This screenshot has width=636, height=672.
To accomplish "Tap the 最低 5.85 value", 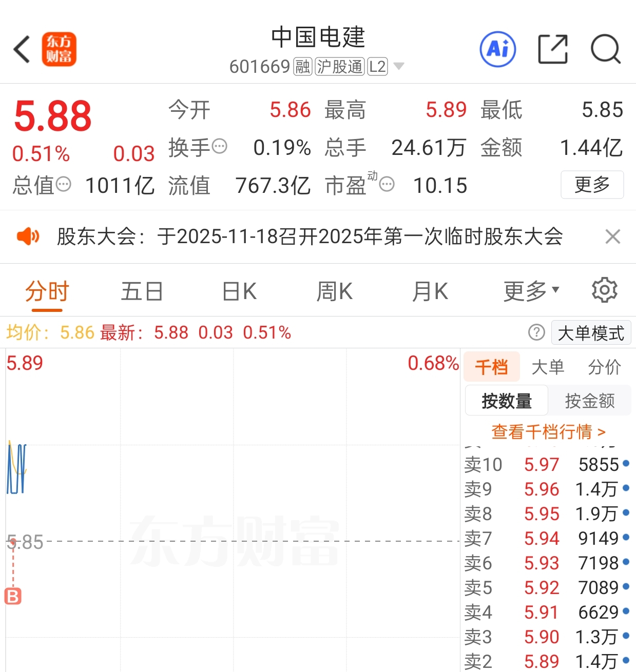I will coord(603,110).
